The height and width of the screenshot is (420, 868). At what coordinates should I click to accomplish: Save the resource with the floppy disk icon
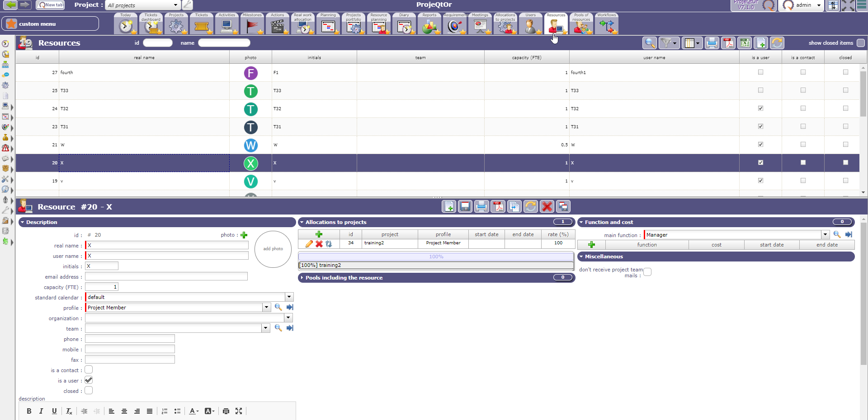pyautogui.click(x=465, y=207)
